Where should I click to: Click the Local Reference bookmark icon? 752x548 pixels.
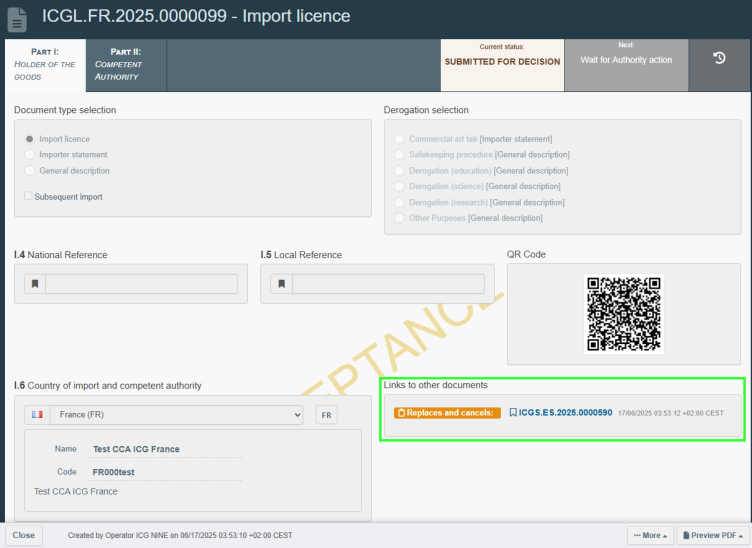pos(281,284)
